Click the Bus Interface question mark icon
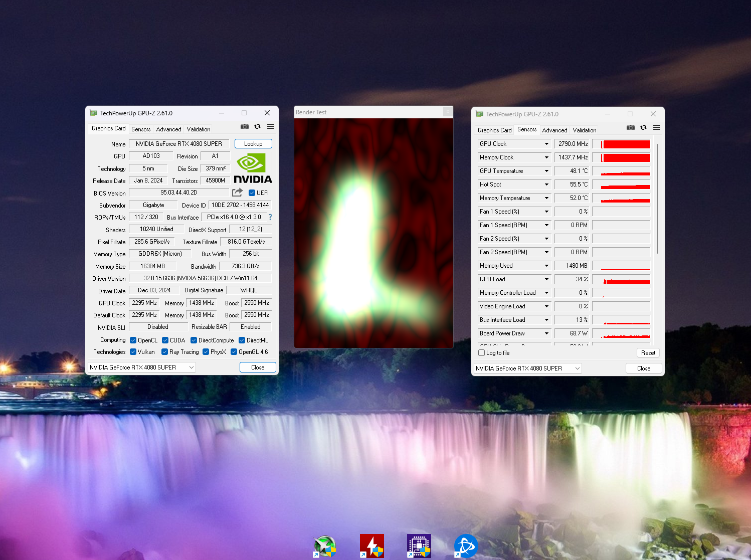The image size is (751, 560). [x=270, y=217]
